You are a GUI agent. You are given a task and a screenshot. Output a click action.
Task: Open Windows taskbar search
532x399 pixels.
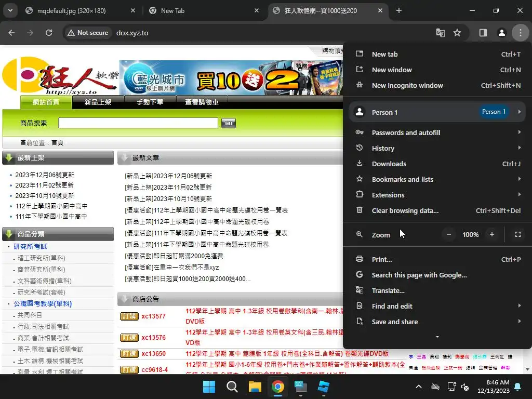(232, 387)
